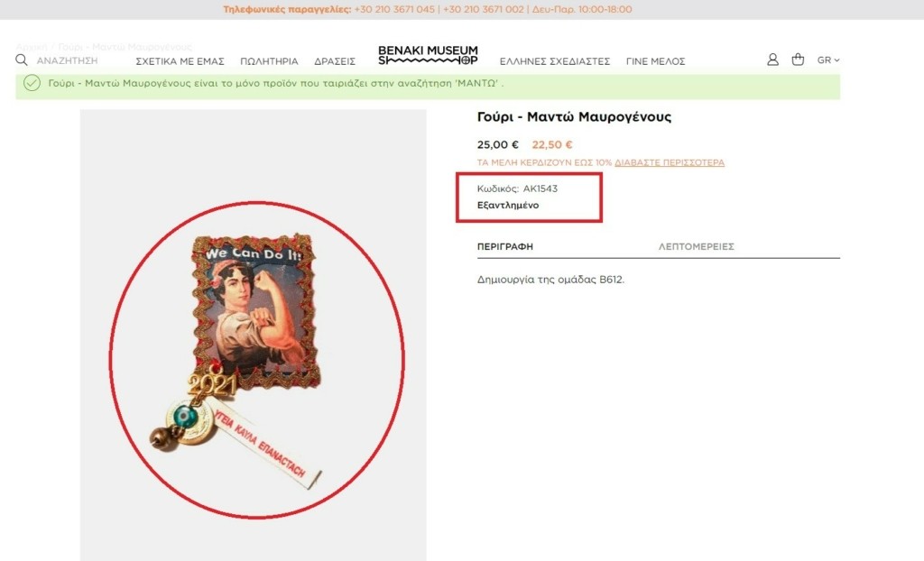The width and height of the screenshot is (924, 561).
Task: Open the ΠΩΛΗΤΗΡΙΑ menu item
Action: click(x=269, y=61)
